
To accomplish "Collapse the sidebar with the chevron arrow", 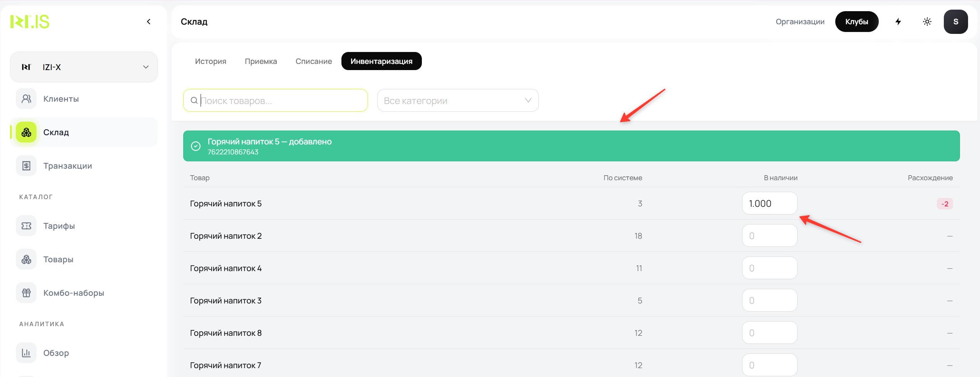I will click(149, 22).
